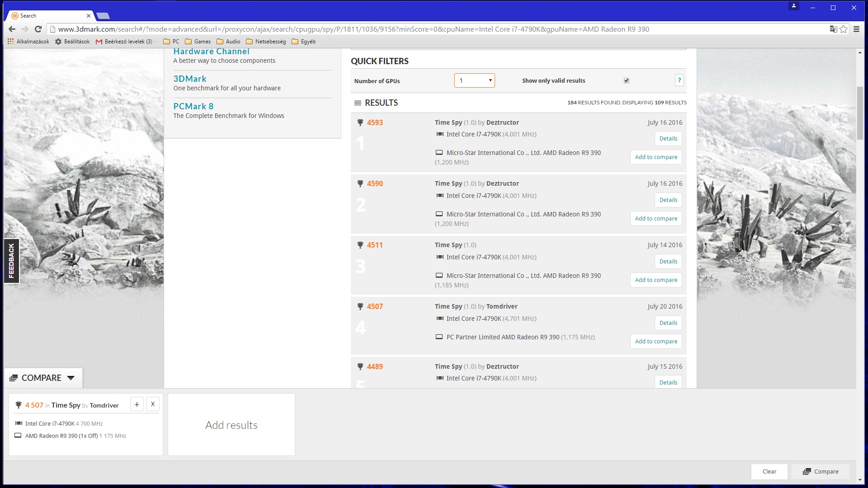The width and height of the screenshot is (868, 488).
Task: Open the Audio bookmarks folder
Action: (229, 42)
